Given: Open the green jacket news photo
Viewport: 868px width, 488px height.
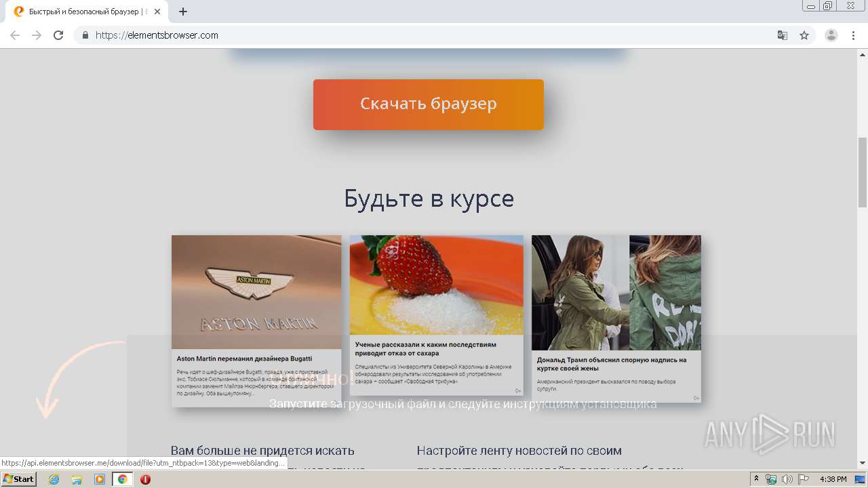Looking at the screenshot, I should tap(616, 293).
